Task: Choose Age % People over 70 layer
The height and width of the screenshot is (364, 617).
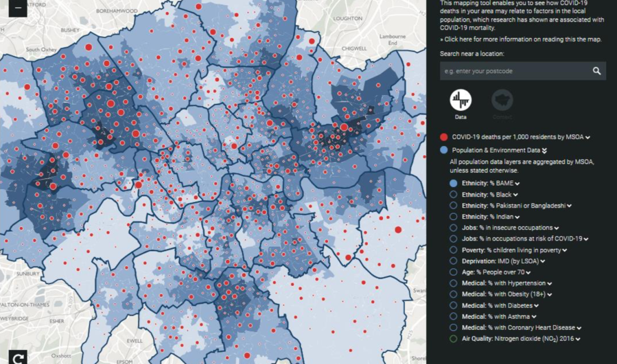Action: [x=453, y=272]
